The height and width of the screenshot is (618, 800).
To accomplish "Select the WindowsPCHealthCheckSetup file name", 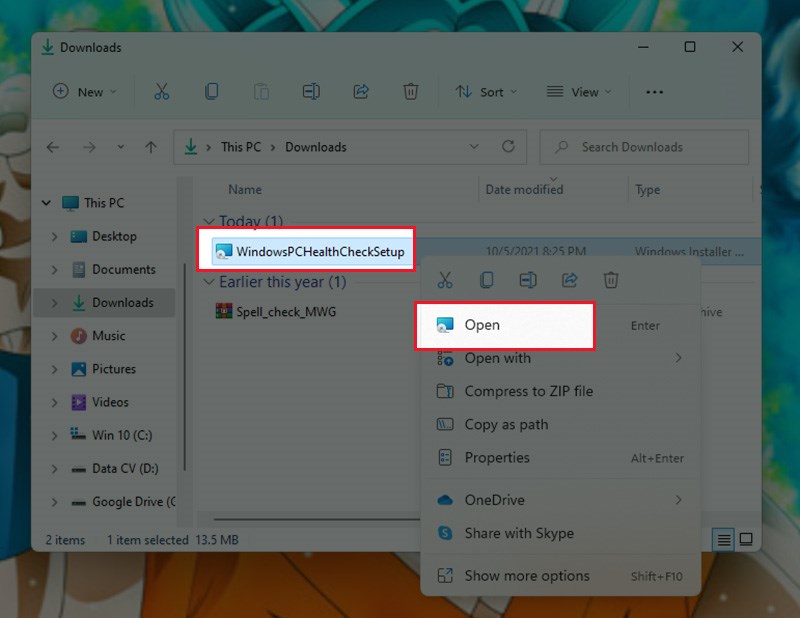I will pyautogui.click(x=320, y=252).
